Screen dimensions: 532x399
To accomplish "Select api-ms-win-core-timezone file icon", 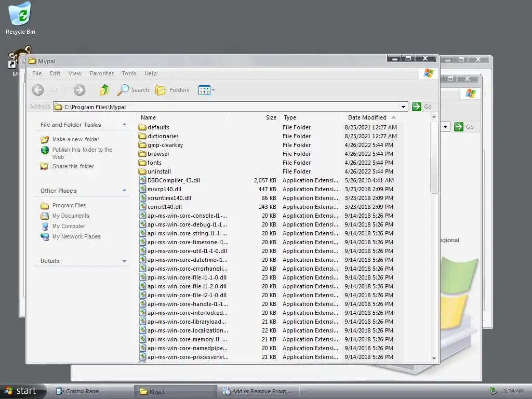I will 143,242.
